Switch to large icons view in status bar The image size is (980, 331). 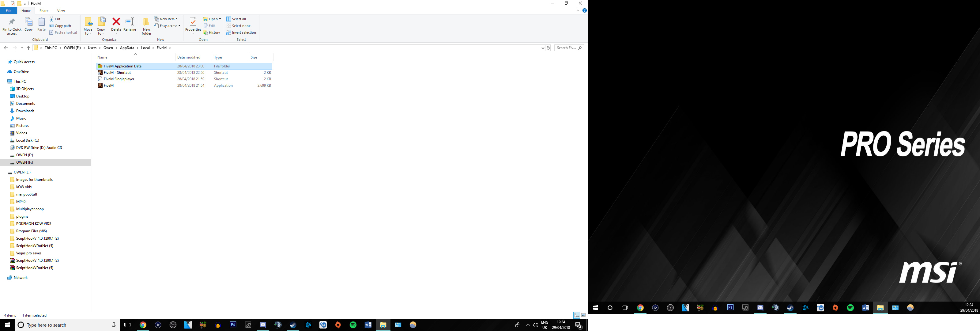583,315
